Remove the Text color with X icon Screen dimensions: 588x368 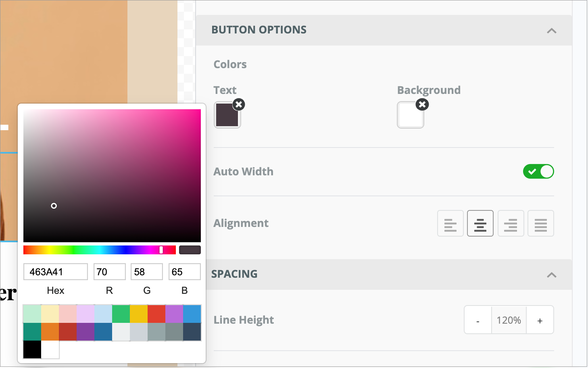[x=239, y=105]
